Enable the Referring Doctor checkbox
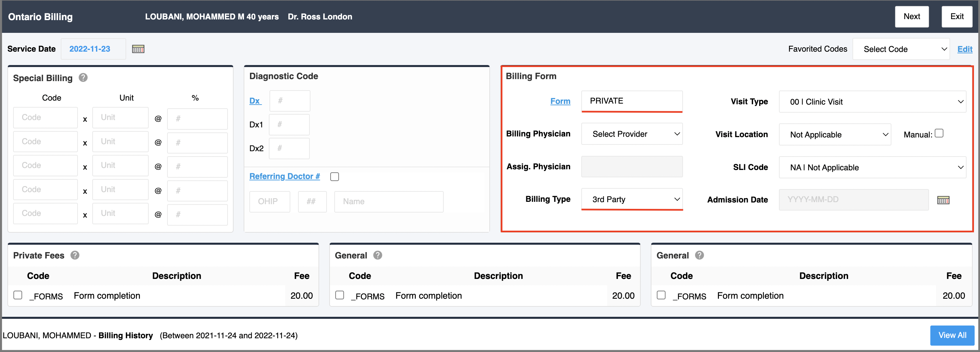 tap(334, 176)
